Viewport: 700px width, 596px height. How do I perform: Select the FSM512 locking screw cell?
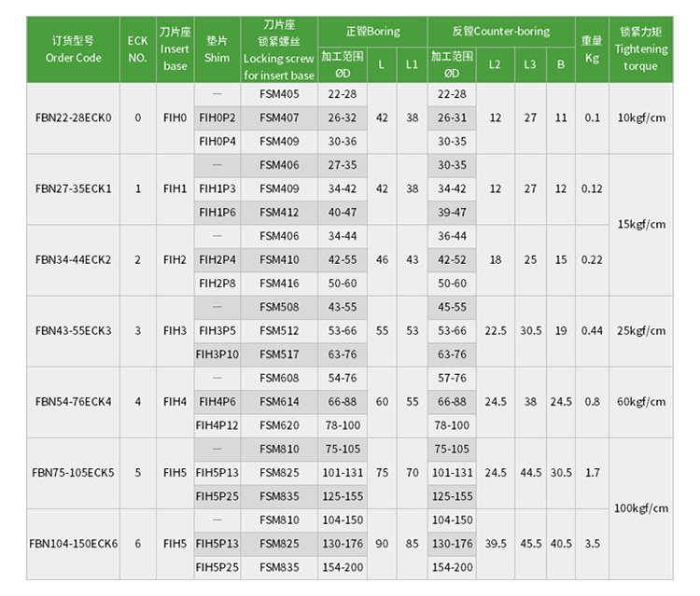coord(279,331)
